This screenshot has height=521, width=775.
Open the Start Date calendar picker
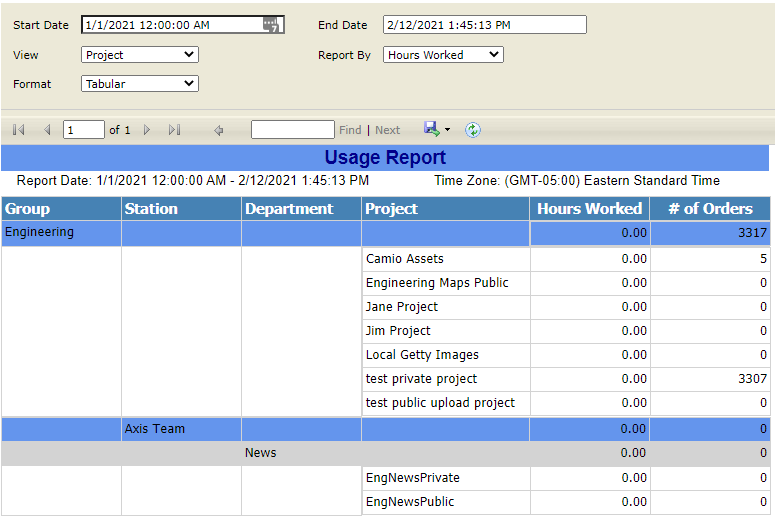pyautogui.click(x=271, y=25)
